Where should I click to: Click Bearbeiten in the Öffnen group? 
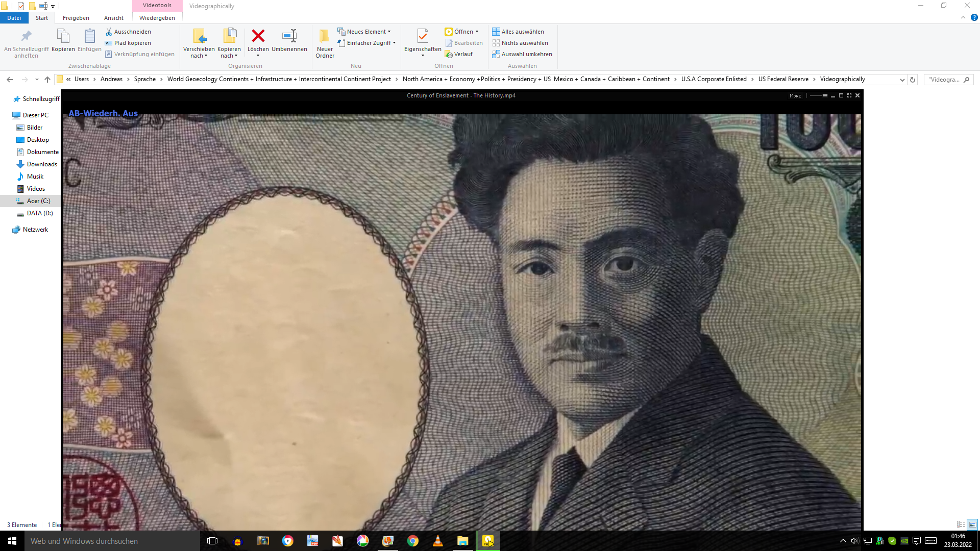464,43
